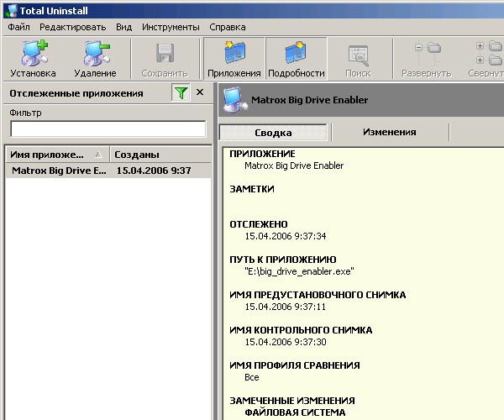Click the Поиск toolbar icon
The image size is (504, 420).
tap(358, 55)
